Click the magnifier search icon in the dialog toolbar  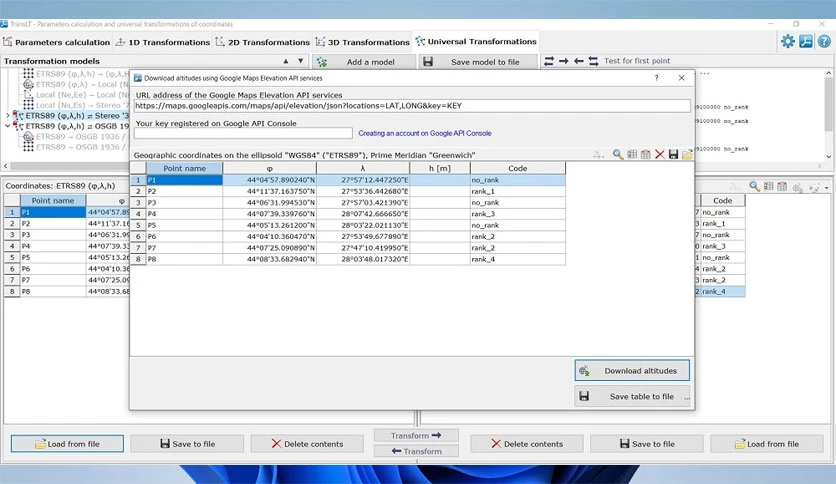pos(618,155)
